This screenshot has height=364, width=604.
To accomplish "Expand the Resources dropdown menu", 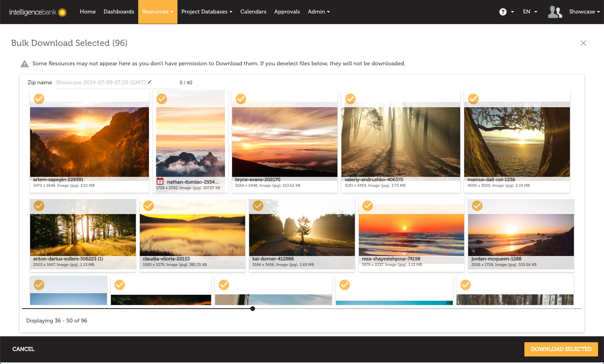I will tap(158, 12).
